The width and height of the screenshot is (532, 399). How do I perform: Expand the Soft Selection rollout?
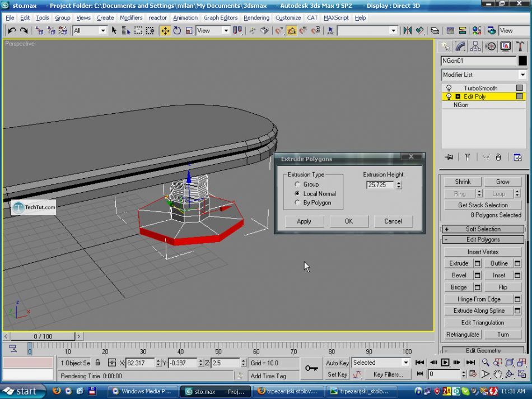pyautogui.click(x=483, y=229)
